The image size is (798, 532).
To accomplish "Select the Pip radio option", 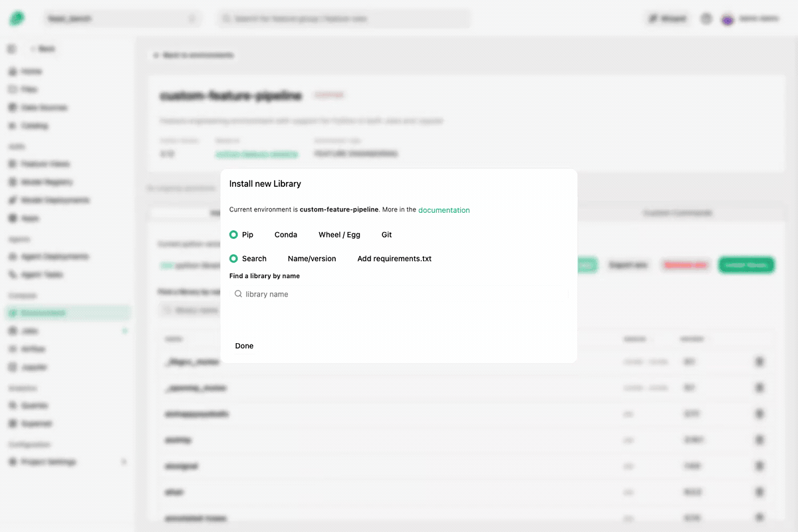I will coord(241,235).
